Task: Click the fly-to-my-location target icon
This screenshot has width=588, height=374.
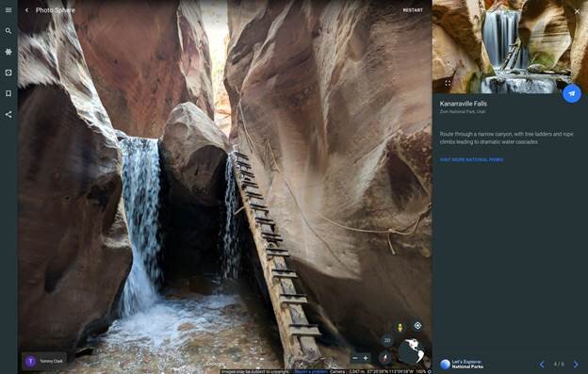Action: (x=417, y=326)
